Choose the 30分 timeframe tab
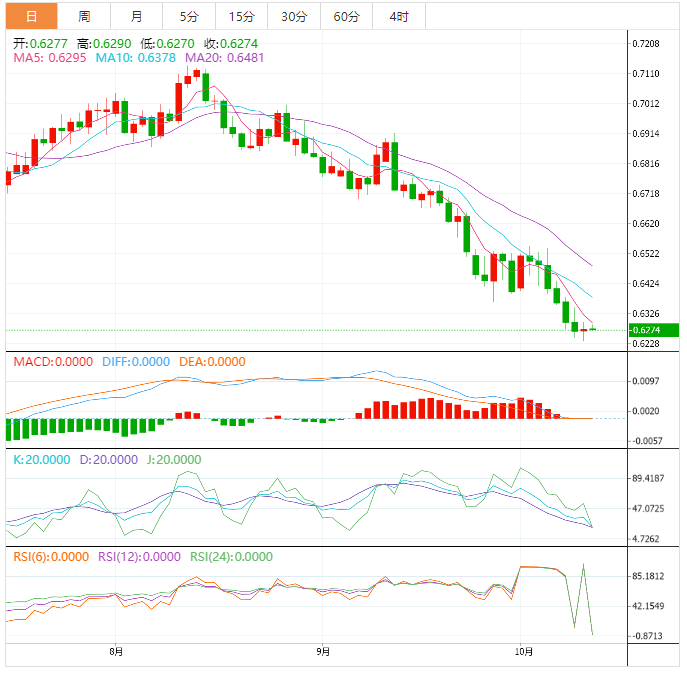The width and height of the screenshot is (687, 675). pos(294,16)
